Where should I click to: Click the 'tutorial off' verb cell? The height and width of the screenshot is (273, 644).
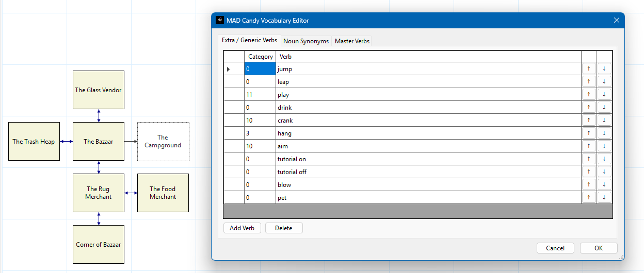coord(428,172)
